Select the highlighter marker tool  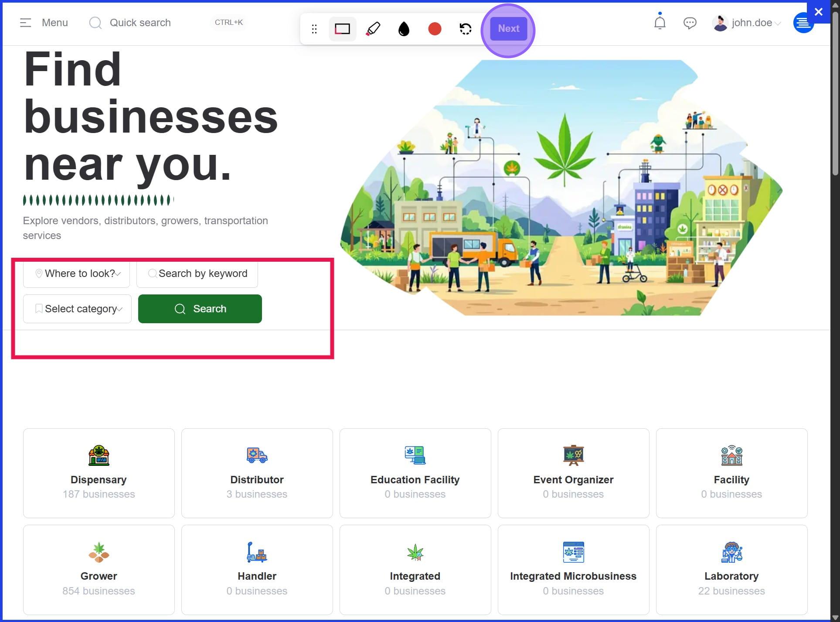(373, 29)
